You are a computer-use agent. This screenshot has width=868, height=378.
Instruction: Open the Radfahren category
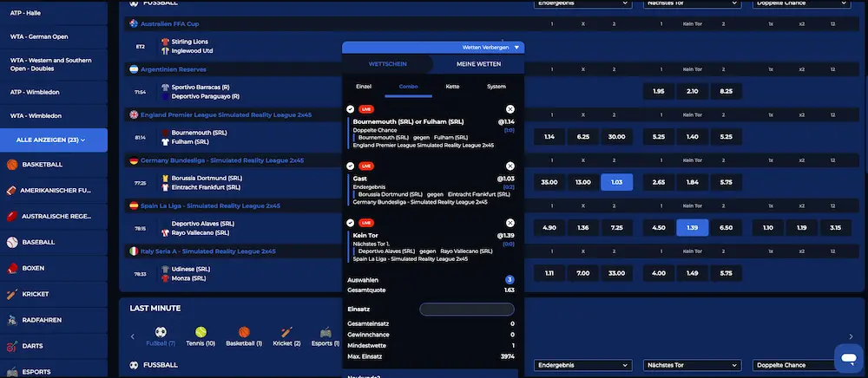point(54,320)
